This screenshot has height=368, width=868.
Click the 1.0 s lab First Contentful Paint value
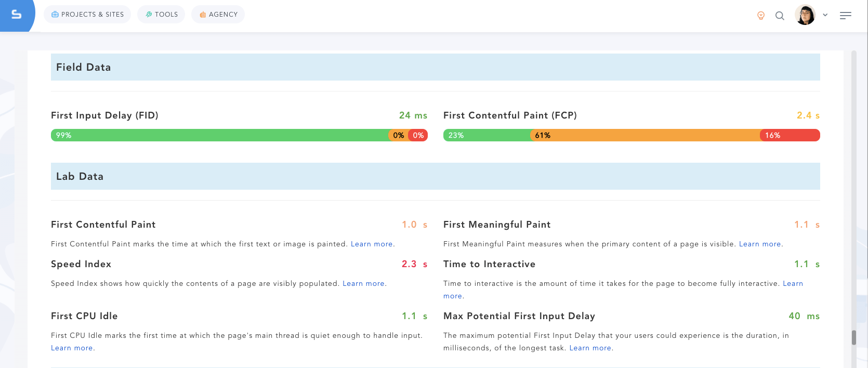click(x=414, y=225)
